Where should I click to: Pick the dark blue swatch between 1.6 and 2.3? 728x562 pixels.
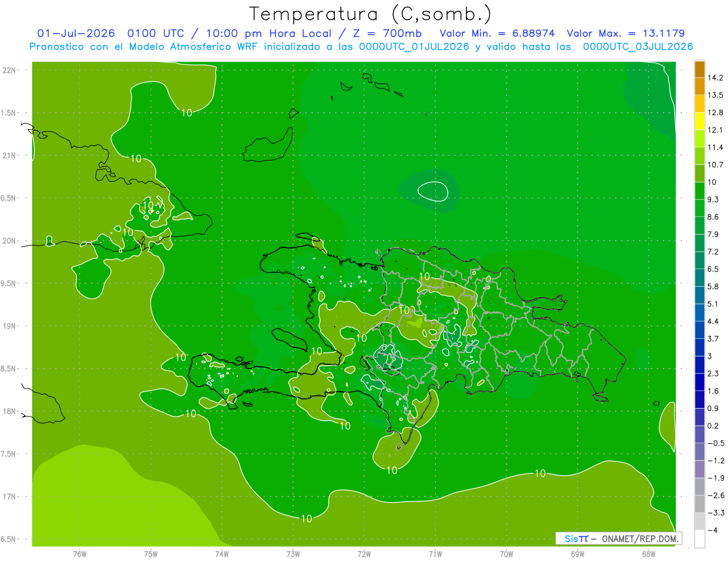click(699, 382)
